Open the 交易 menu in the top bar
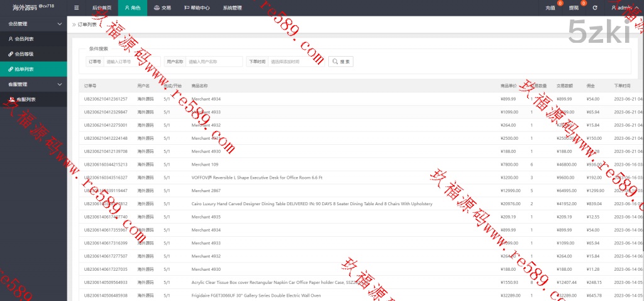 162,8
